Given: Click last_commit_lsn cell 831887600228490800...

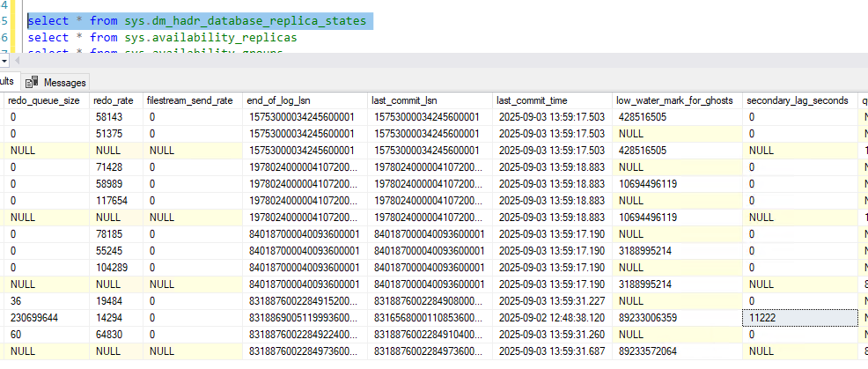Looking at the screenshot, I should pyautogui.click(x=431, y=301).
